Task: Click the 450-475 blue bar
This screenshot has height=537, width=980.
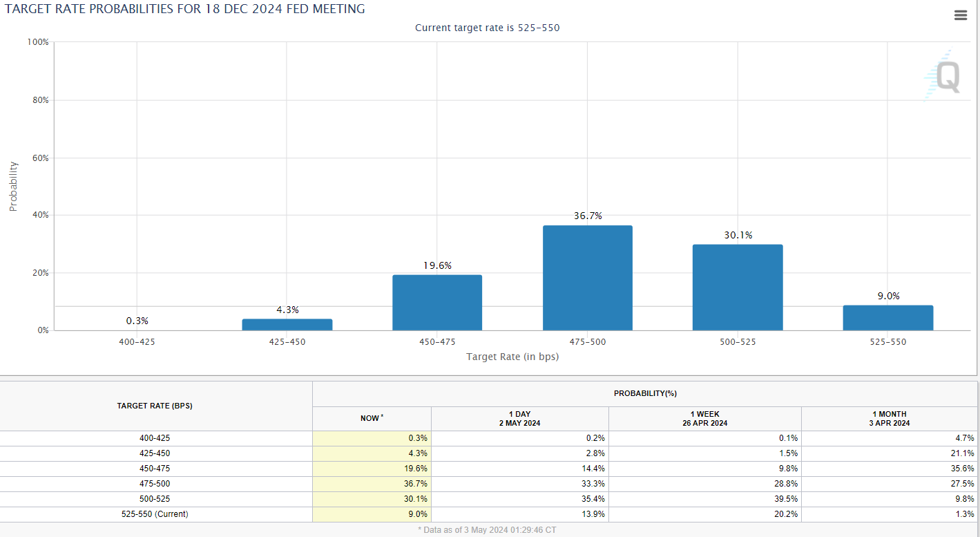Action: click(x=436, y=303)
